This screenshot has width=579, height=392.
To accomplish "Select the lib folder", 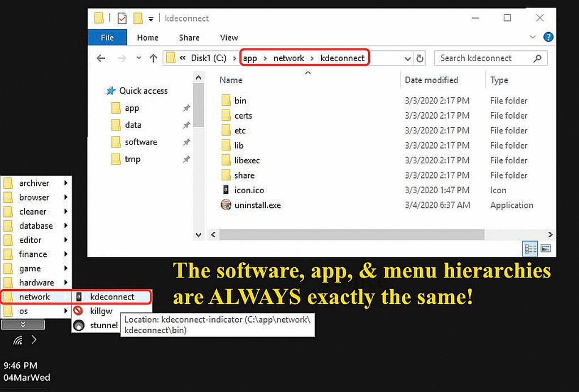I will point(239,145).
